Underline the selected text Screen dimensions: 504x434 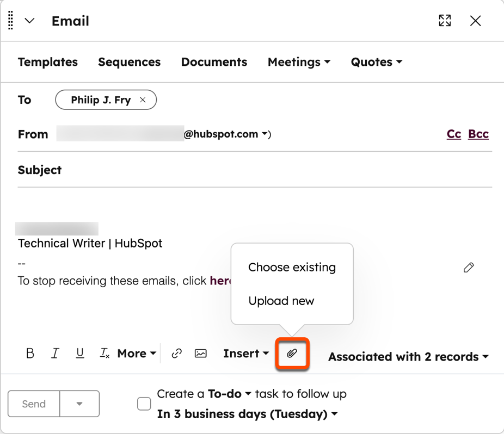[x=80, y=353]
